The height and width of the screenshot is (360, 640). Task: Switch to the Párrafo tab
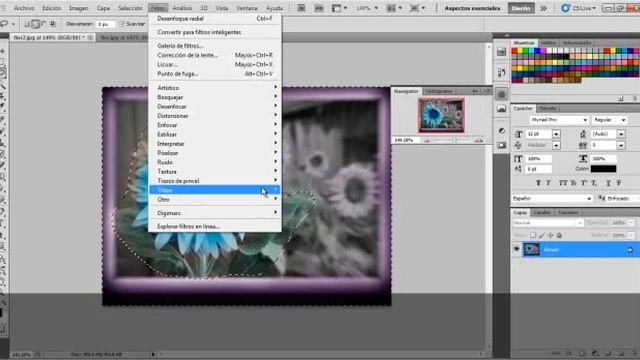pos(547,108)
